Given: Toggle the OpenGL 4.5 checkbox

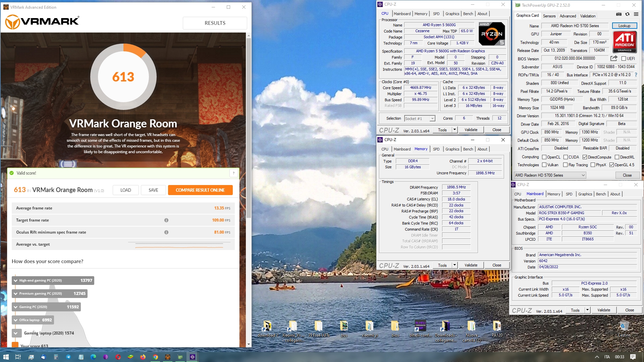Looking at the screenshot, I should 611,165.
